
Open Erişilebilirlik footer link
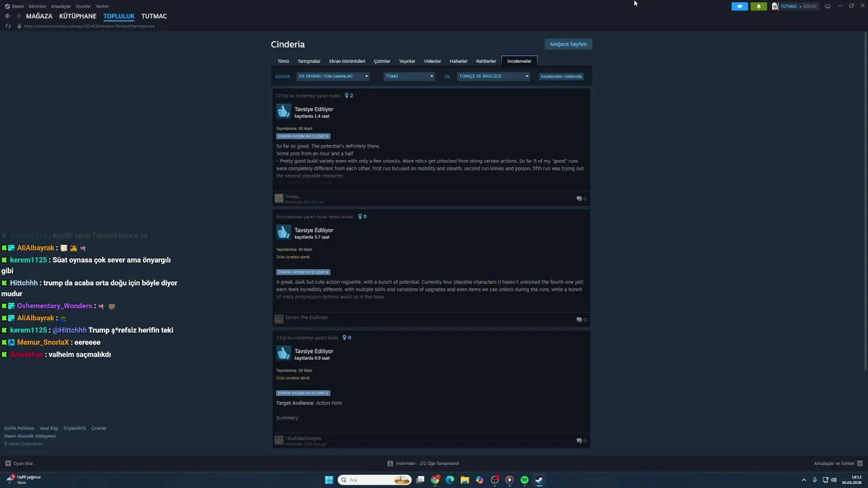tap(75, 428)
